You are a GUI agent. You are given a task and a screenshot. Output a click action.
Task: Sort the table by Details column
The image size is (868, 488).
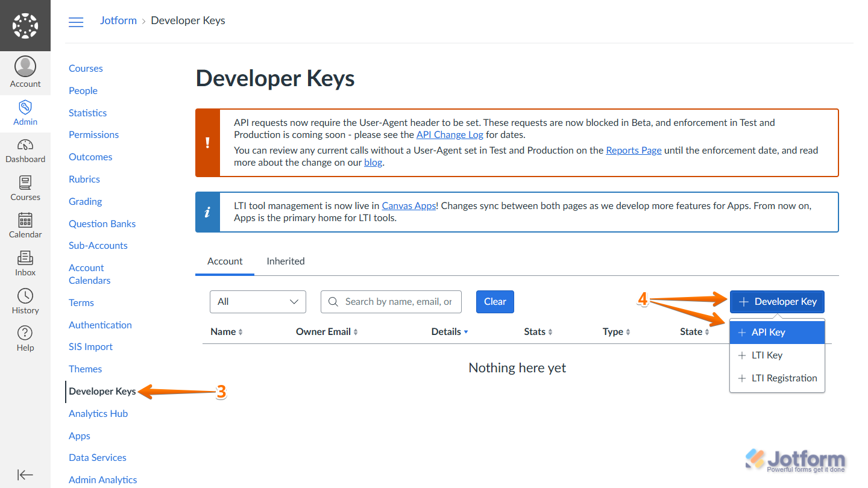click(x=450, y=332)
